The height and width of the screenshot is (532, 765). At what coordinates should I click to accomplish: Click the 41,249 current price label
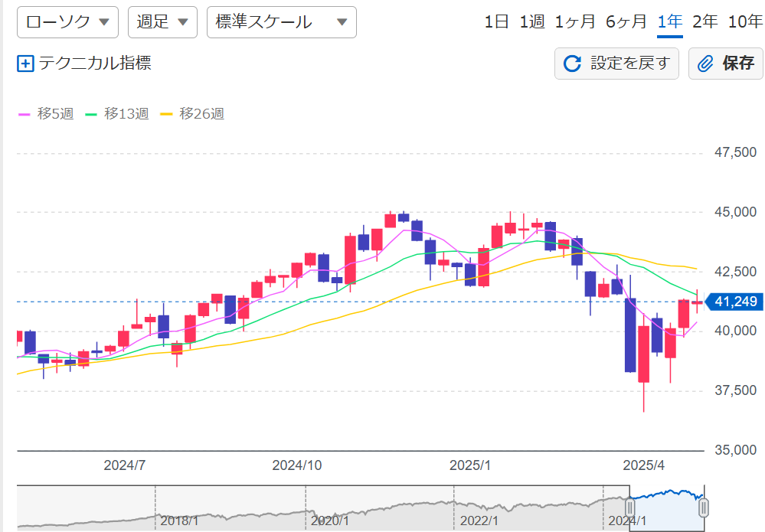[734, 302]
